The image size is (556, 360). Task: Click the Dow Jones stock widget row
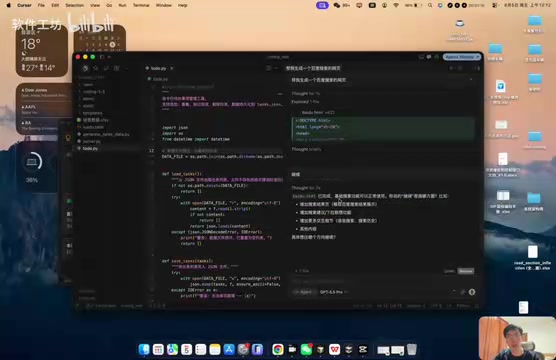44,92
